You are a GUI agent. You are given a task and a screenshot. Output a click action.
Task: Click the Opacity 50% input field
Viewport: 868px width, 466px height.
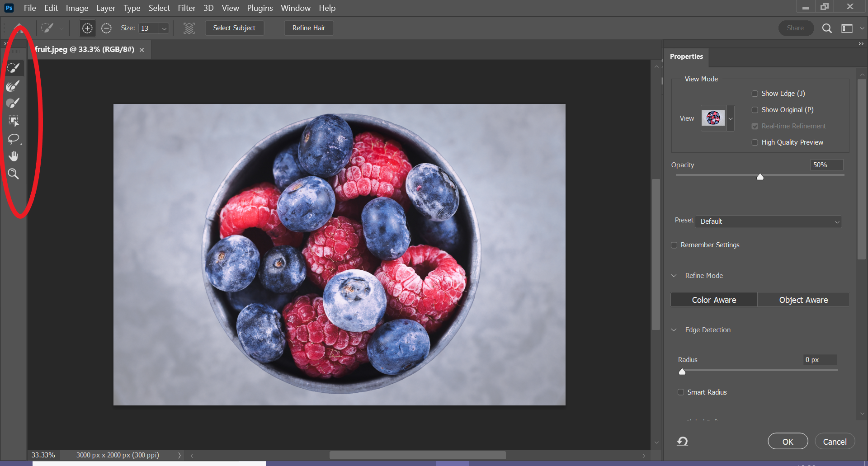(x=826, y=165)
